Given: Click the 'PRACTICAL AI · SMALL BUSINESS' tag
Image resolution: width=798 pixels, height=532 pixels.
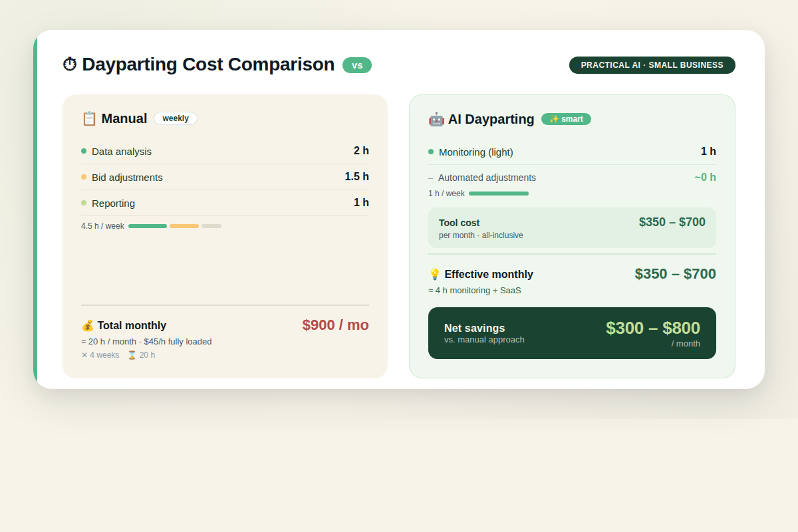Looking at the screenshot, I should [x=652, y=65].
